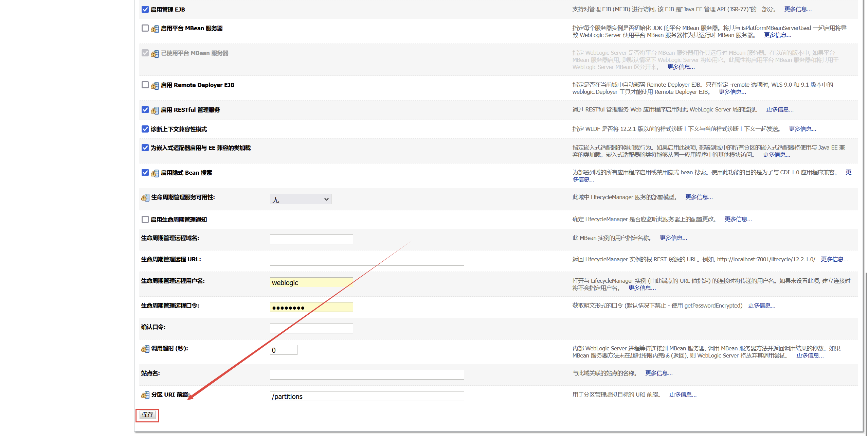The width and height of the screenshot is (868, 436).
Task: Click 启用管理 EJB label text
Action: click(x=168, y=10)
